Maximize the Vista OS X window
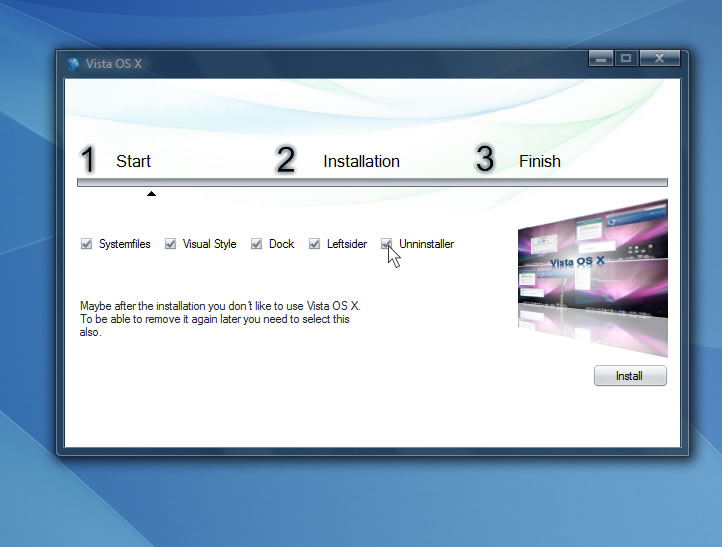This screenshot has width=722, height=547. click(x=626, y=58)
